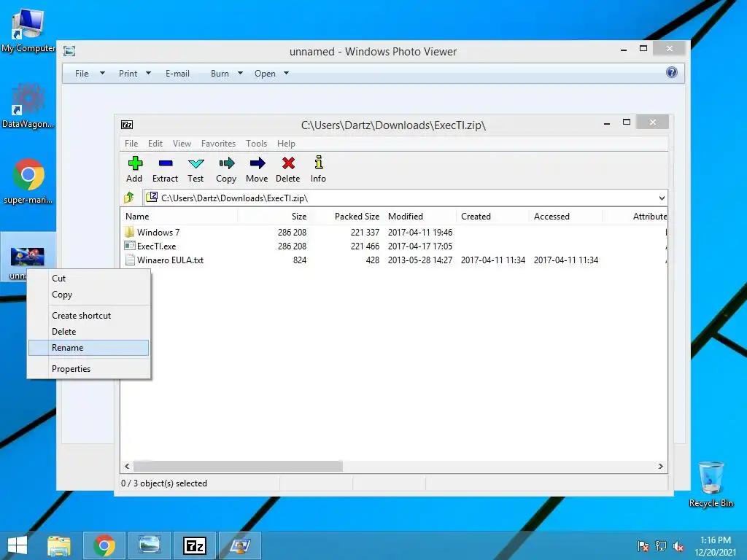Screen dimensions: 747x560
Task: Go up one folder level in 7-Zip
Action: (129, 198)
